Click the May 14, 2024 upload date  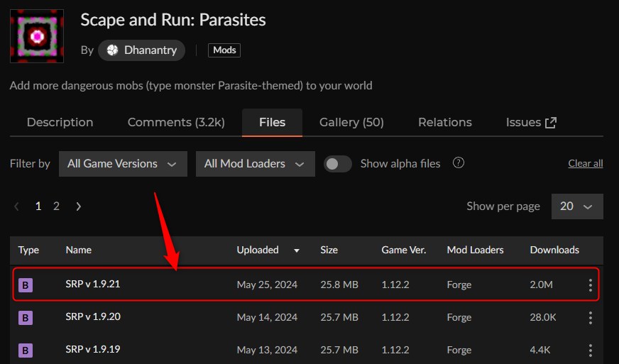(267, 317)
